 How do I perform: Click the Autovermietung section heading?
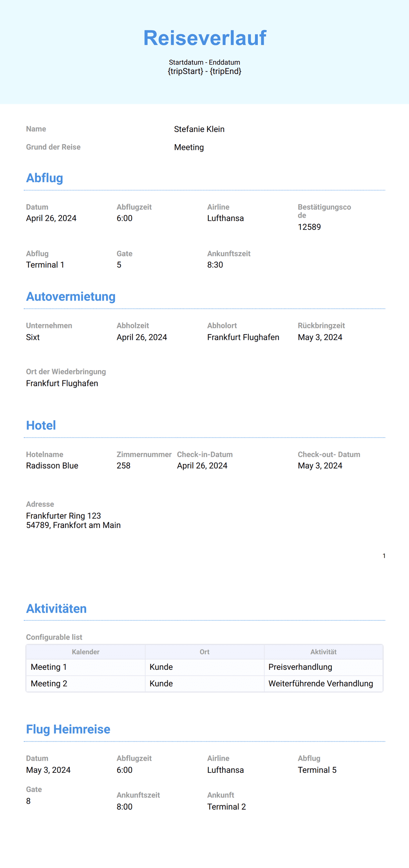coord(71,297)
